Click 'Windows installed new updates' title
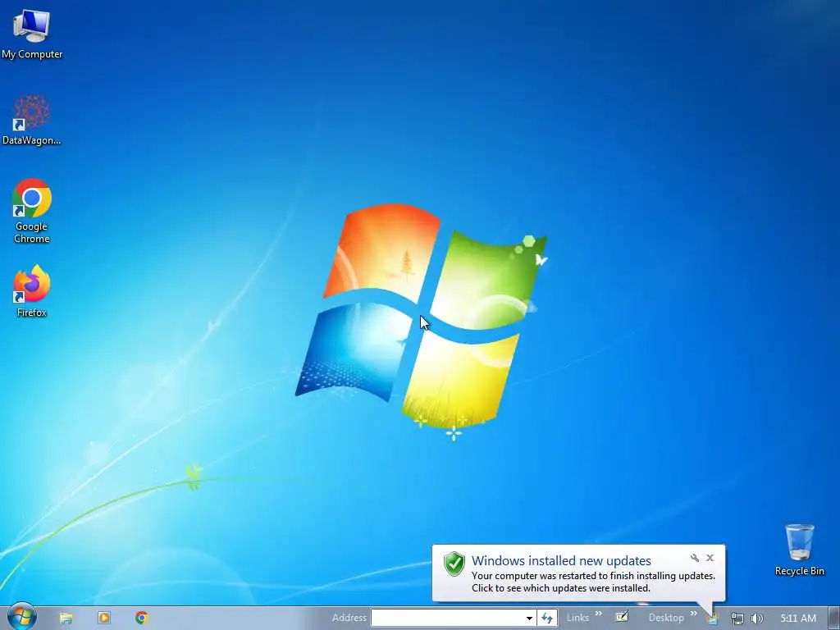The image size is (840, 630). (x=561, y=560)
